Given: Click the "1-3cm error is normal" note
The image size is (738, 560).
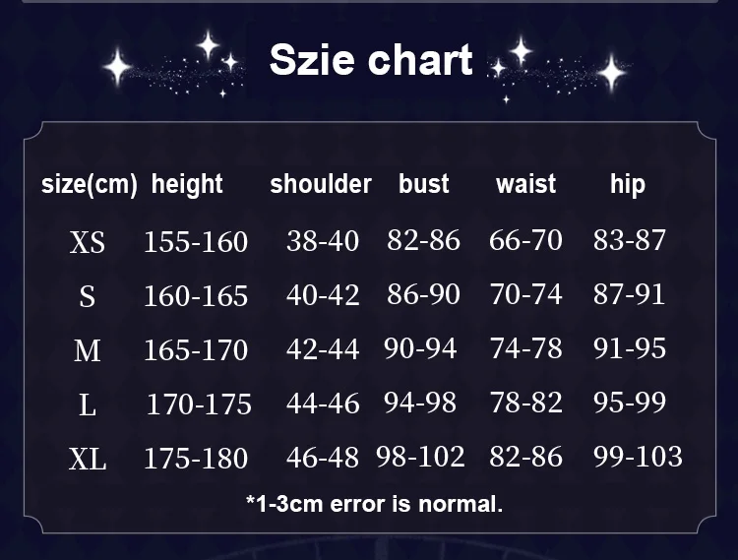Looking at the screenshot, I should tap(374, 504).
